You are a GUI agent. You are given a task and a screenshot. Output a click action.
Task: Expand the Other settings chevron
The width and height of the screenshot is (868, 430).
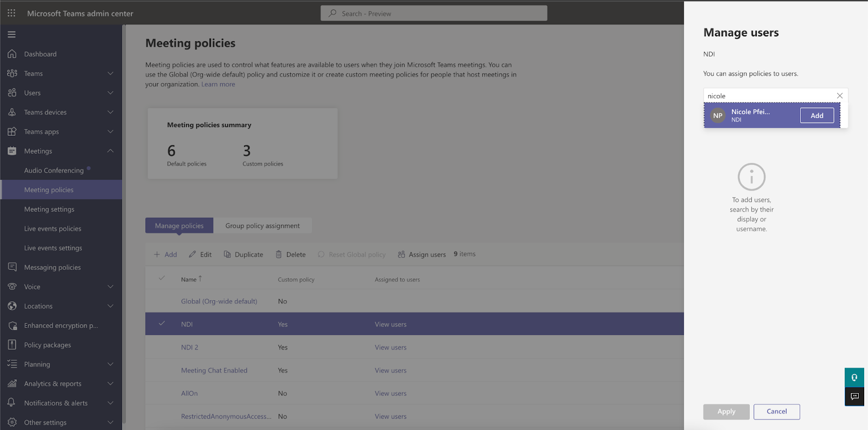[111, 422]
